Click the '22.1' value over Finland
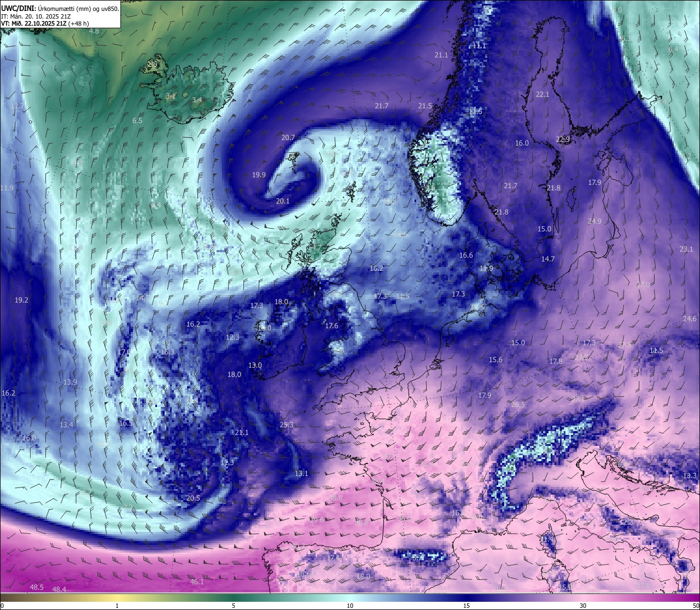The image size is (700, 610). (x=542, y=95)
